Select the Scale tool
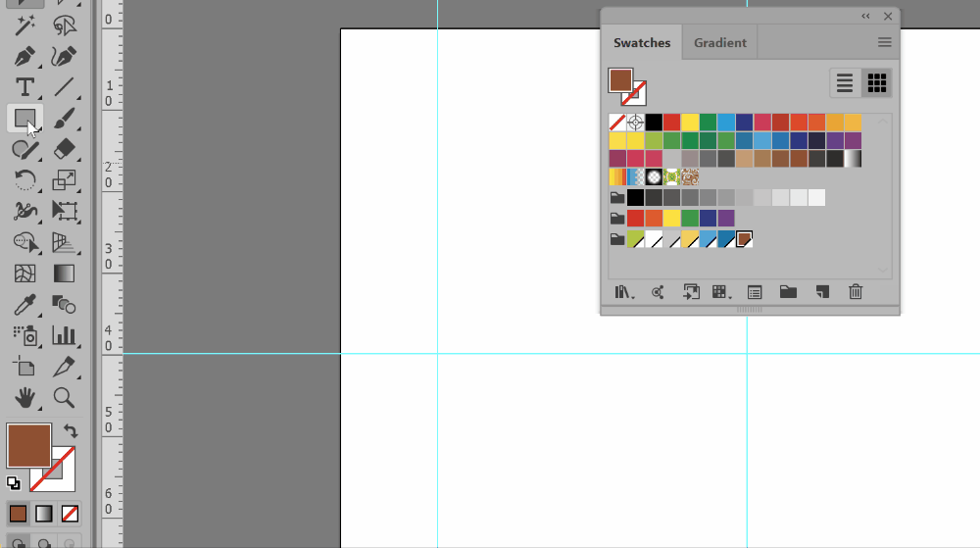 [64, 180]
